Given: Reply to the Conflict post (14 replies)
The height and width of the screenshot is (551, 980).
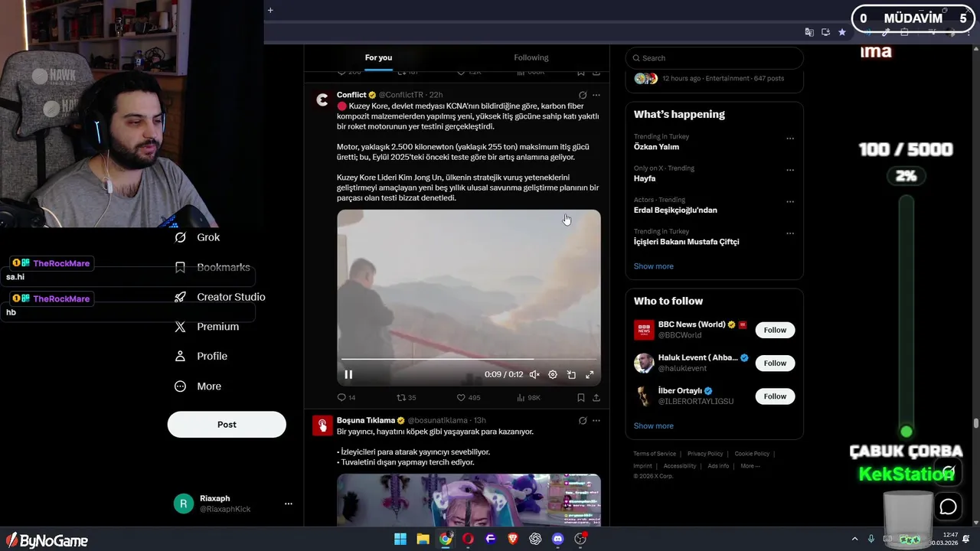Looking at the screenshot, I should pyautogui.click(x=346, y=397).
